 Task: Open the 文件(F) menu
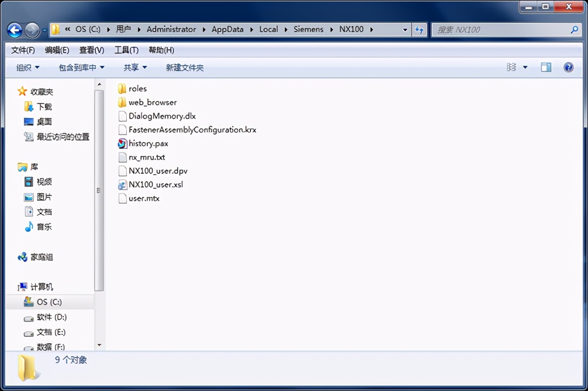coord(23,50)
